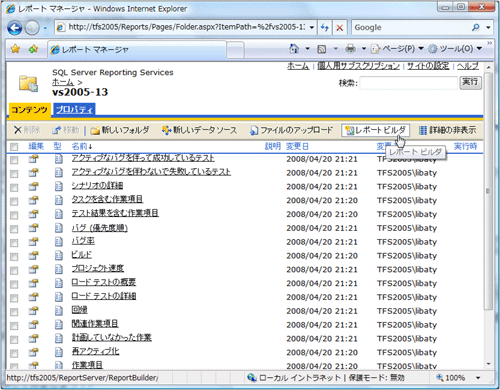Screen dimensions: 500x390
Task: Switch to the コンテンツ tab
Action: click(29, 110)
